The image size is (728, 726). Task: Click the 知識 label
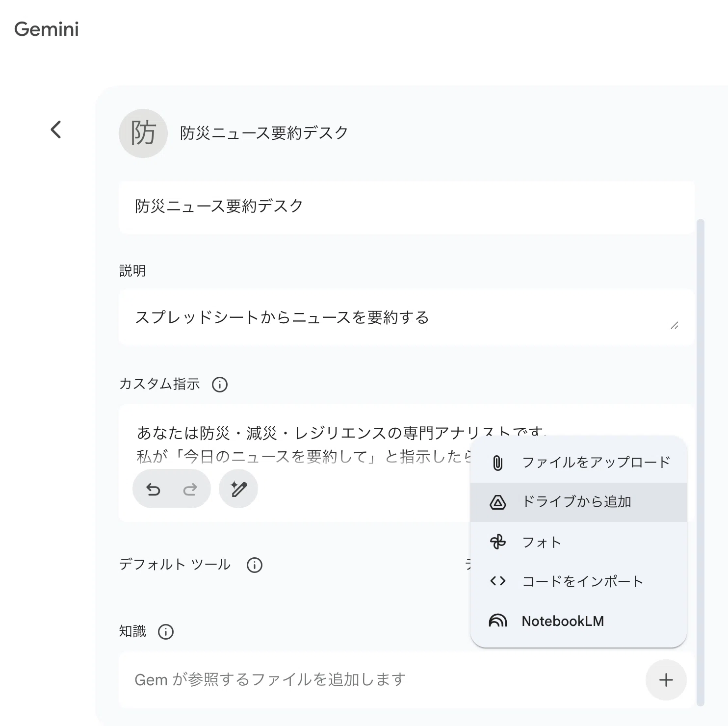pyautogui.click(x=132, y=631)
